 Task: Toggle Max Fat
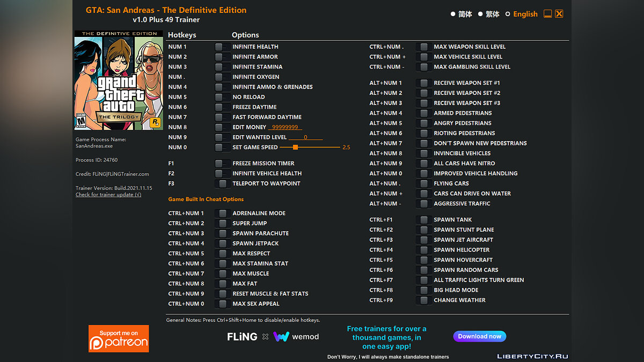[222, 284]
